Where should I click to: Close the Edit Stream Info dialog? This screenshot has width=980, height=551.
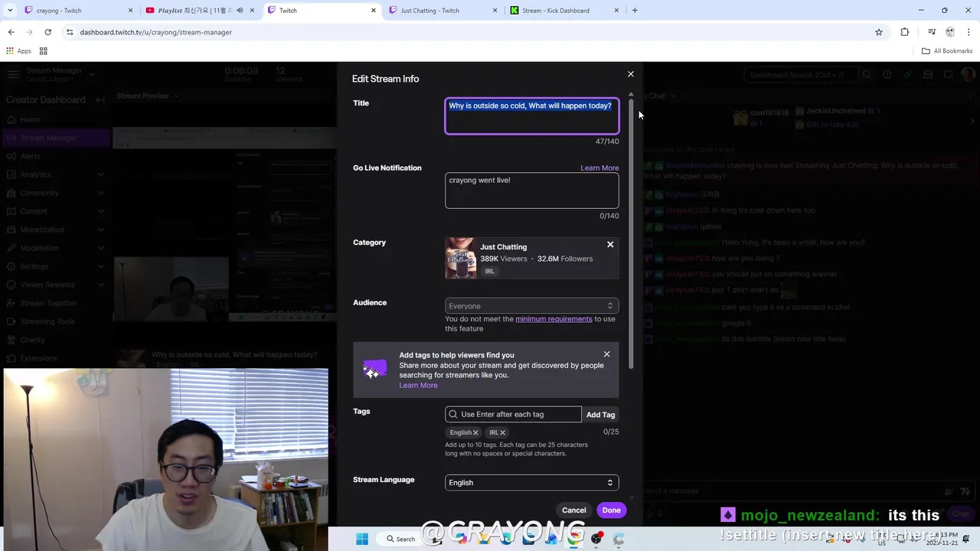631,74
